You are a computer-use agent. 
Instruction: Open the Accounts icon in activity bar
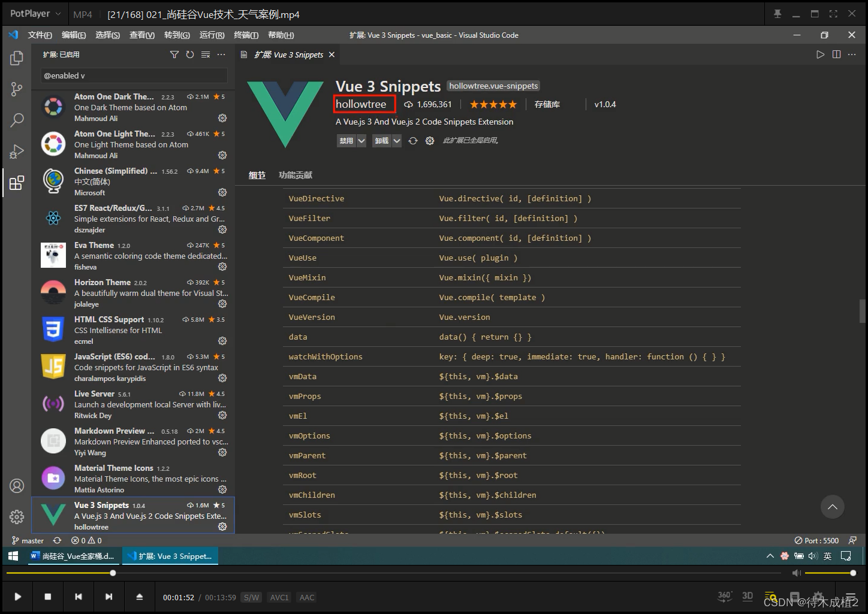[17, 485]
